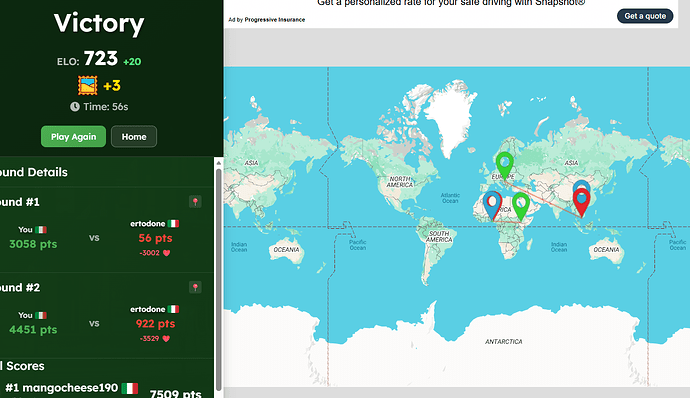690x398 pixels.
Task: Click the 56 pts opponent score
Action: pos(155,238)
